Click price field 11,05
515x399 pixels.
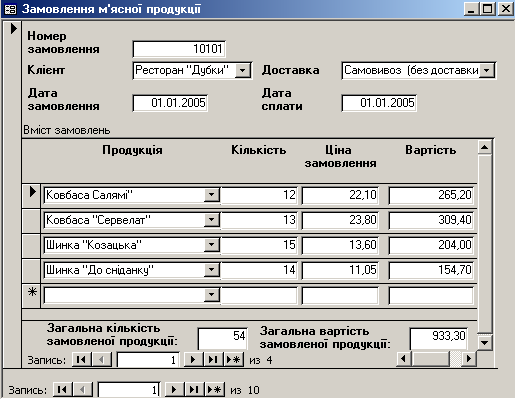pos(340,270)
